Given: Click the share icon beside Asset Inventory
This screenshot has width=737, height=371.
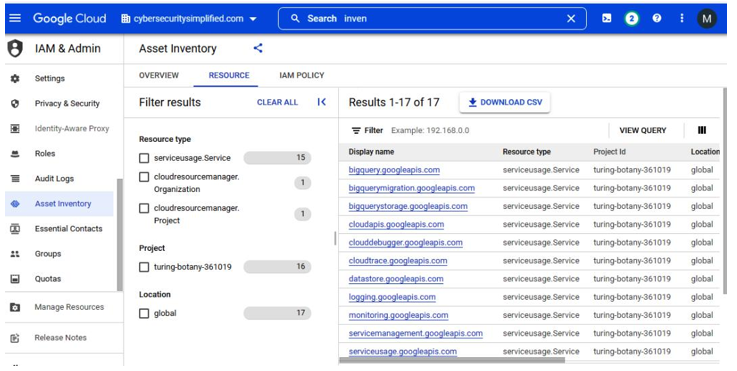Looking at the screenshot, I should pyautogui.click(x=258, y=48).
